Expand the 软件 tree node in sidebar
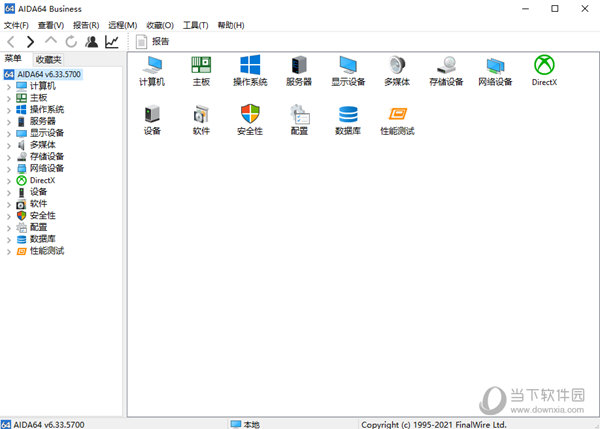The image size is (600, 429). tap(9, 205)
